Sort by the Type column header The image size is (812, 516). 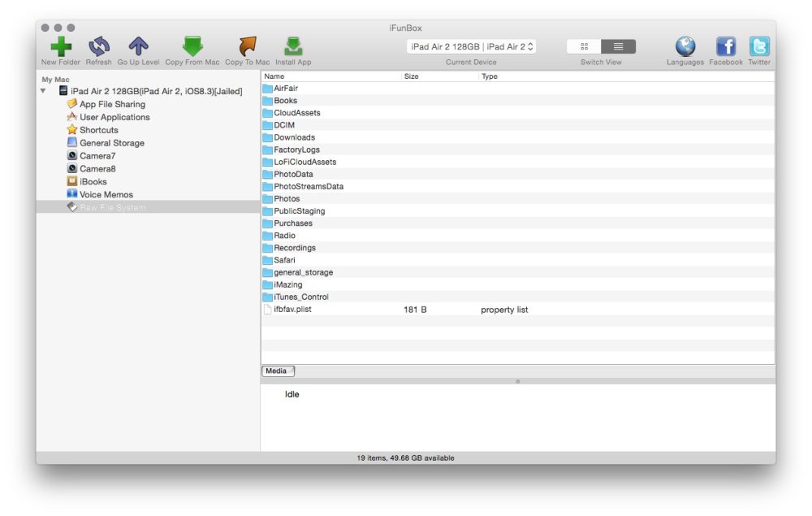(626, 76)
